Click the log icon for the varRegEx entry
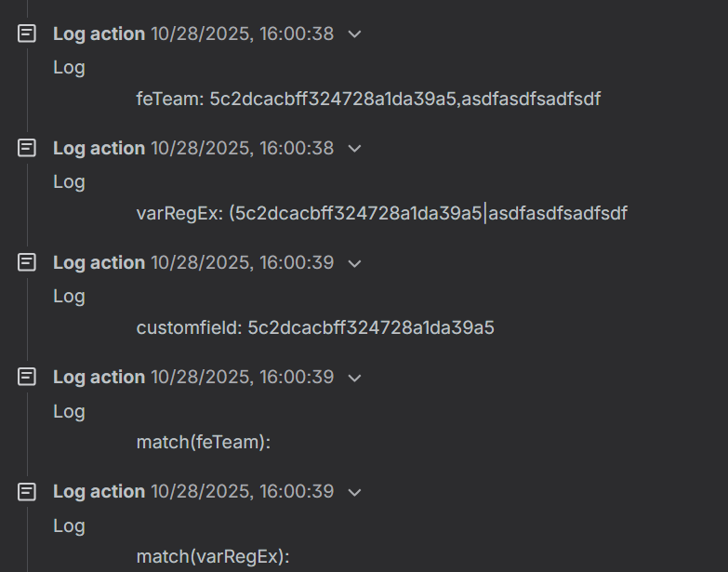728x572 pixels. pyautogui.click(x=28, y=148)
